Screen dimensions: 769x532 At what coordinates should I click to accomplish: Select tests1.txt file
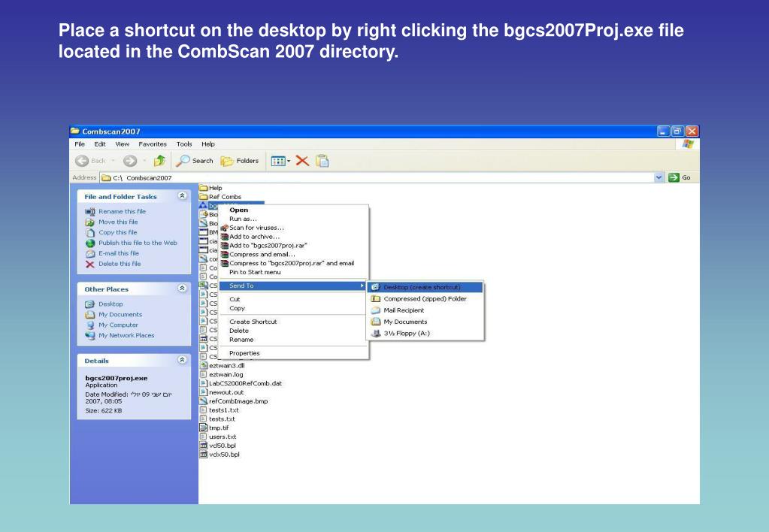[219, 410]
